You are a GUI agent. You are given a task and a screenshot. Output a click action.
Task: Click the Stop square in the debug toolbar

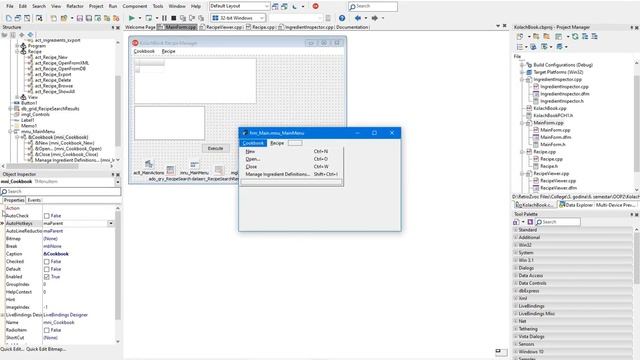[x=173, y=18]
